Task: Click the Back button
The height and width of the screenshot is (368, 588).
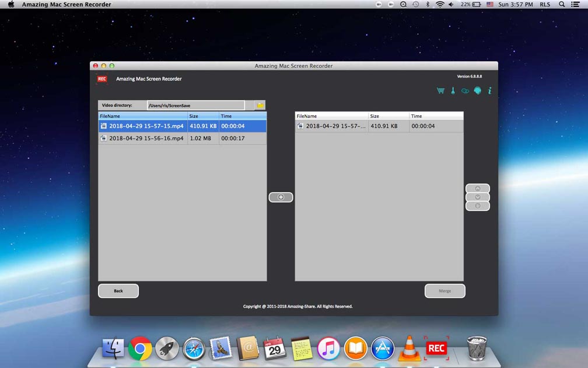Action: [x=118, y=291]
